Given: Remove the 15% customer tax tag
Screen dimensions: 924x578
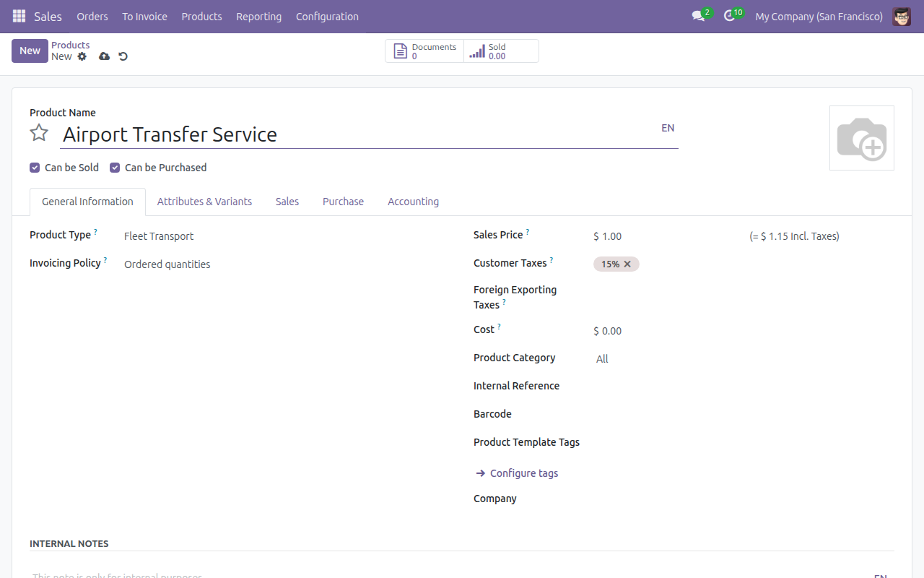Looking at the screenshot, I should coord(627,264).
